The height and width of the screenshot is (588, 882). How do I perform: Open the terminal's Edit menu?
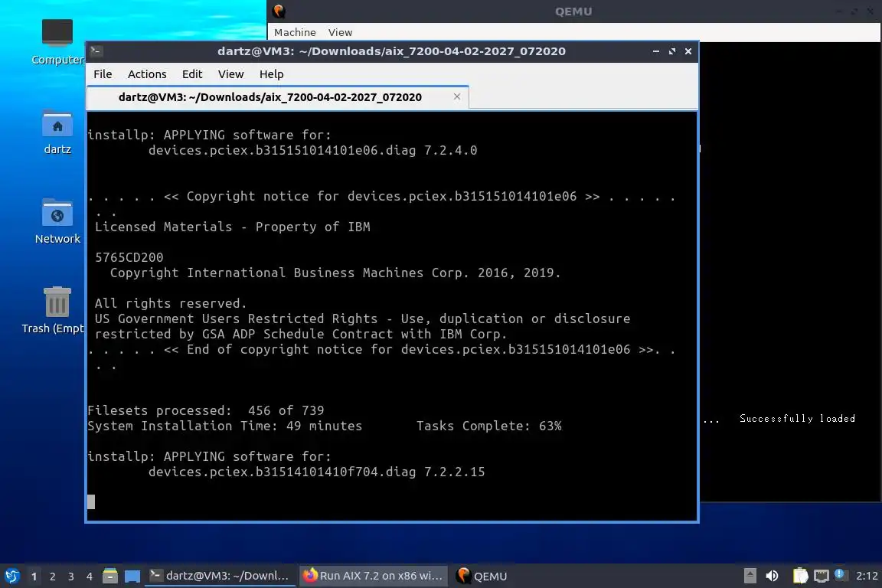pos(192,74)
